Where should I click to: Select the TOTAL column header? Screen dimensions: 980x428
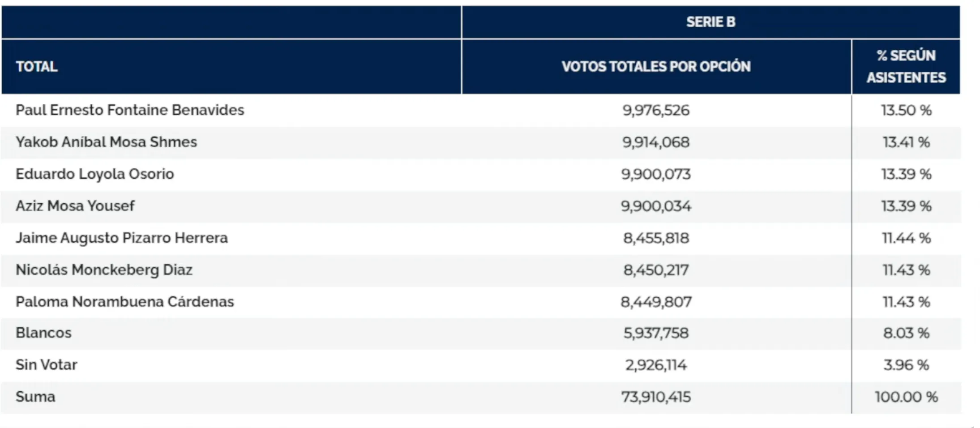click(x=37, y=67)
